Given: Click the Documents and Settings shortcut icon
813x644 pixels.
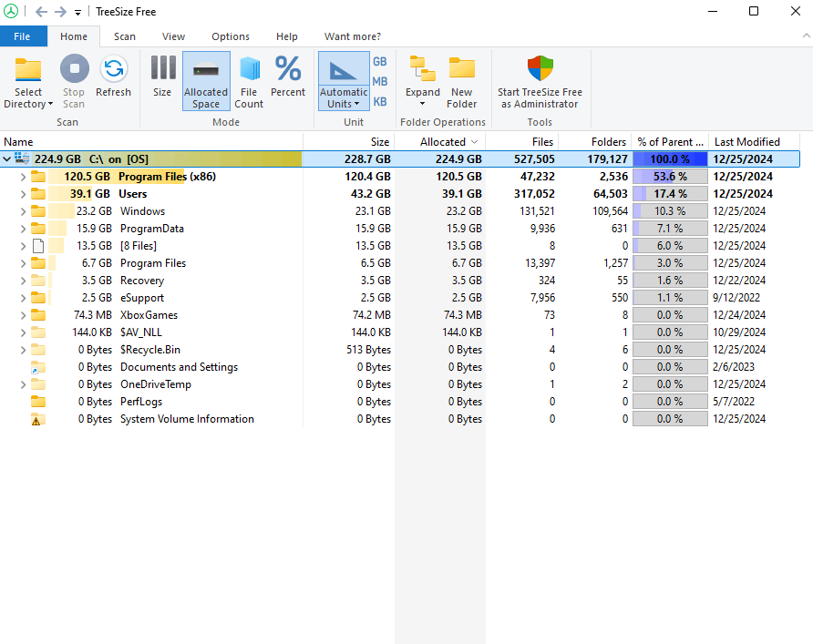Looking at the screenshot, I should click(38, 367).
